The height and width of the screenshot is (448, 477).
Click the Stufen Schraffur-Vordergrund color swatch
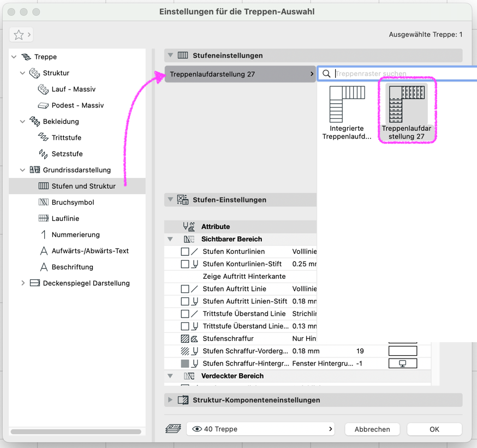(x=403, y=351)
